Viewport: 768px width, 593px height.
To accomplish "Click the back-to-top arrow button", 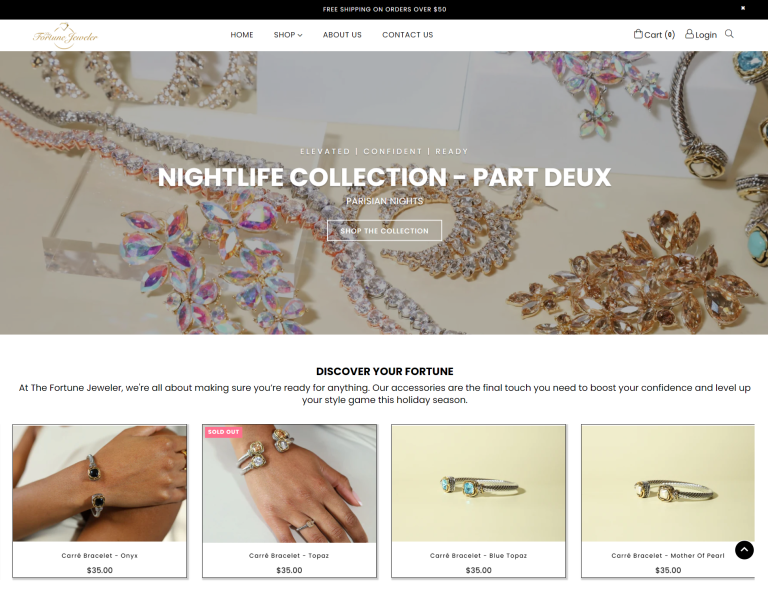I will 744,550.
